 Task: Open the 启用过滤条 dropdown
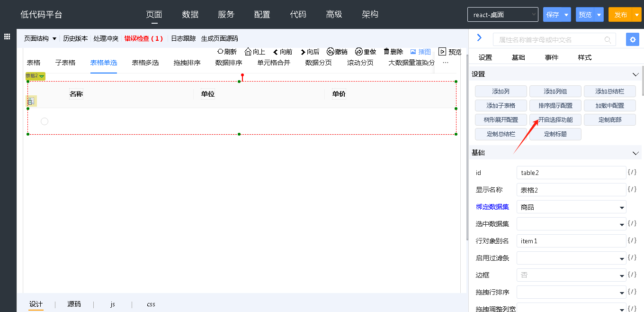(572, 258)
